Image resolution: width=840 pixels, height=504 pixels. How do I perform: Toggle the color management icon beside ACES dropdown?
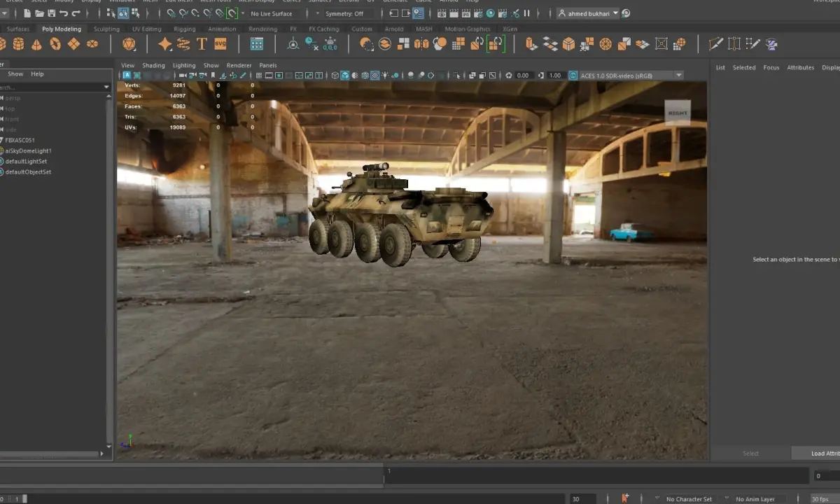[x=573, y=75]
